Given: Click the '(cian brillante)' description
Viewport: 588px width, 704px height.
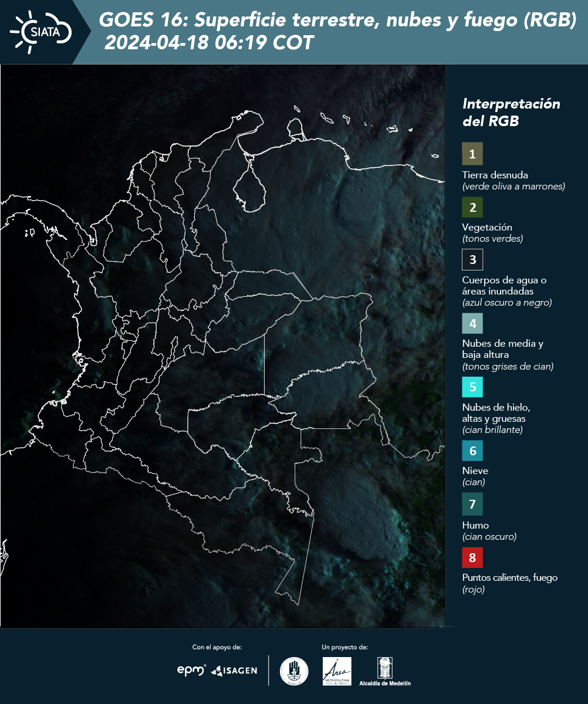Looking at the screenshot, I should pyautogui.click(x=492, y=430).
